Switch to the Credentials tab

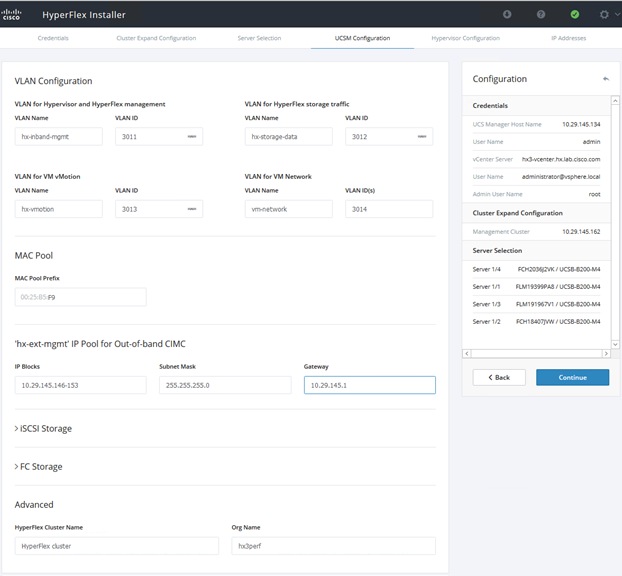coord(53,38)
